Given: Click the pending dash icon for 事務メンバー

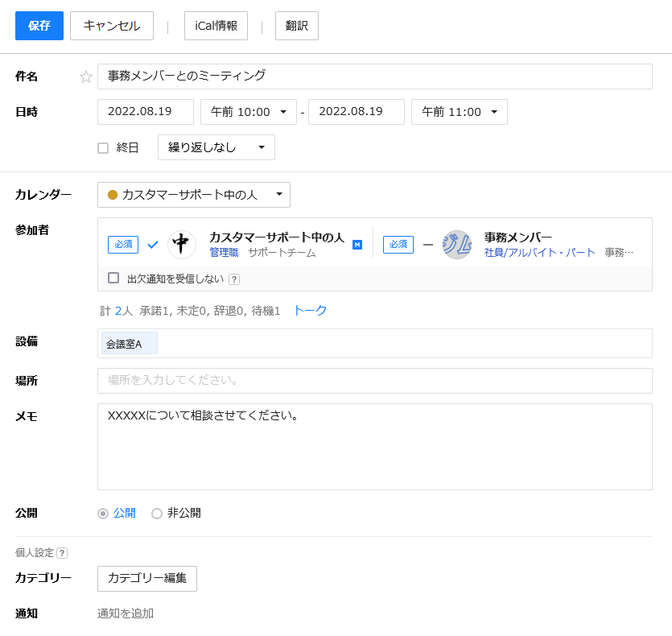Looking at the screenshot, I should coord(428,245).
